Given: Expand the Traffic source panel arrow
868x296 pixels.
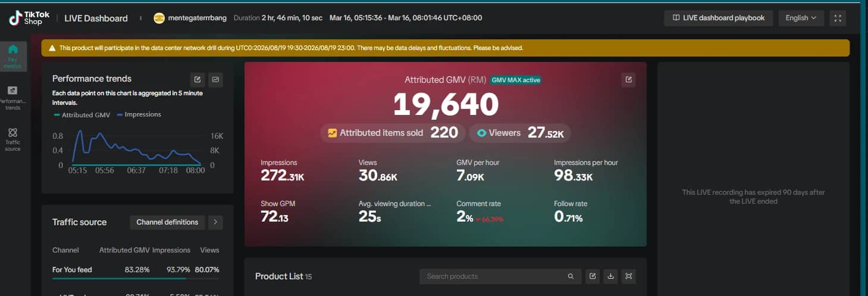Looking at the screenshot, I should tap(215, 222).
